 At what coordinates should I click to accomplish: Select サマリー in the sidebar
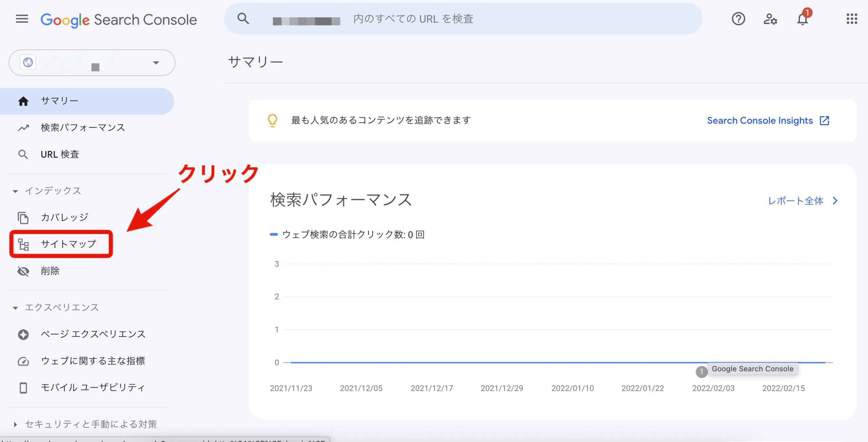(87, 101)
